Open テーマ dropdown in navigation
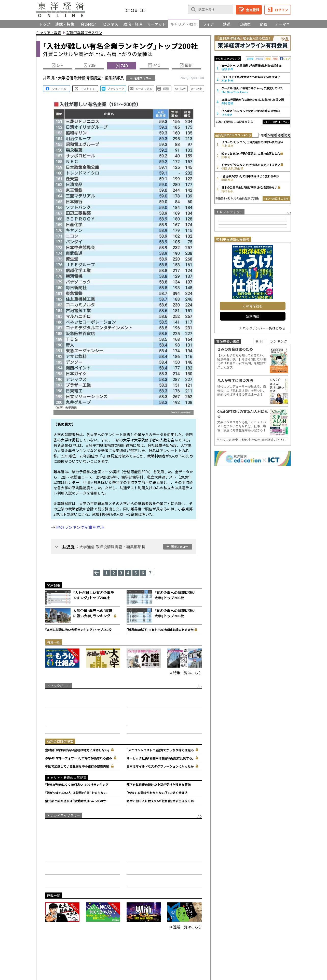327x980 pixels. (x=282, y=24)
